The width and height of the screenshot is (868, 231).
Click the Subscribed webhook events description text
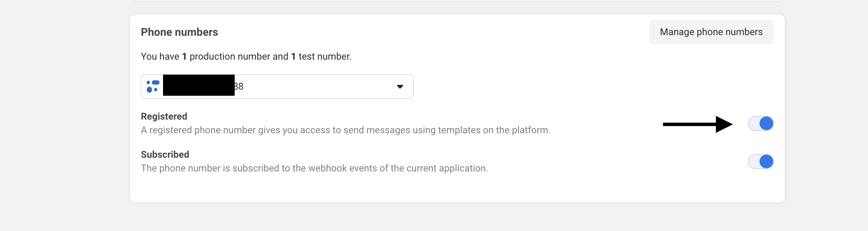coord(314,168)
